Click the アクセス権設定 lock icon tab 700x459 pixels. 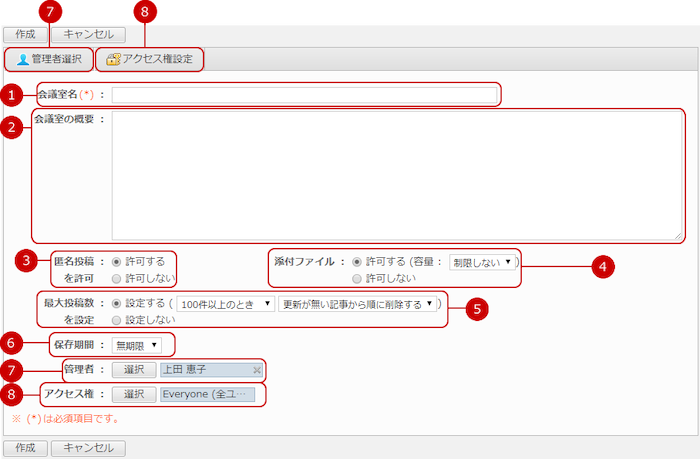click(x=150, y=60)
